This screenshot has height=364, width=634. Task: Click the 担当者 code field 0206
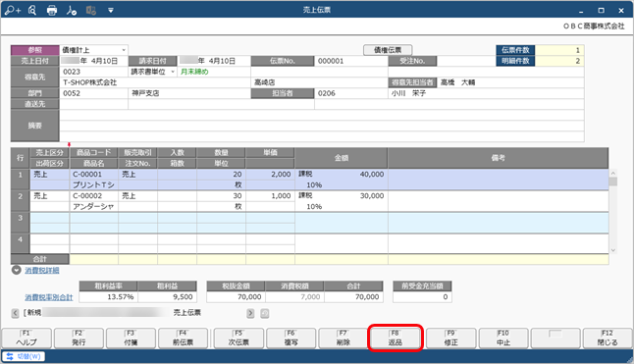350,93
